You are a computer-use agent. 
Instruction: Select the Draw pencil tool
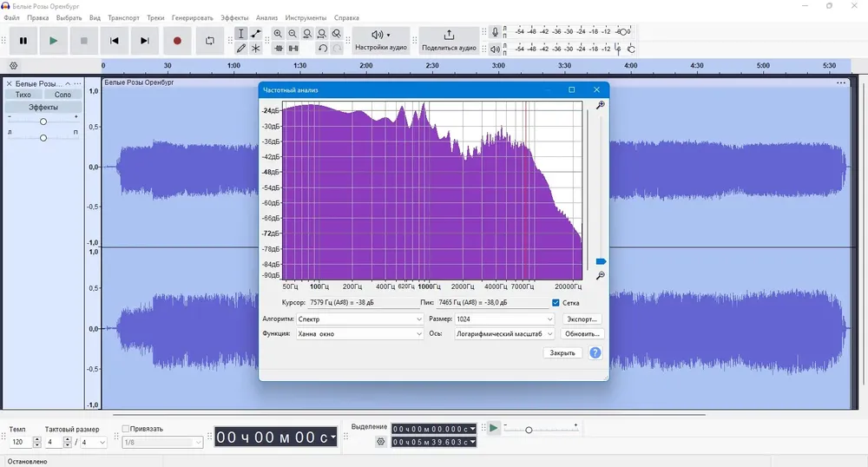point(240,49)
